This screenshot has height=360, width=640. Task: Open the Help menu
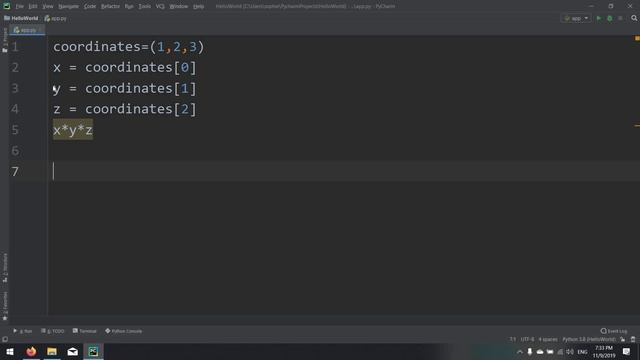tap(198, 7)
